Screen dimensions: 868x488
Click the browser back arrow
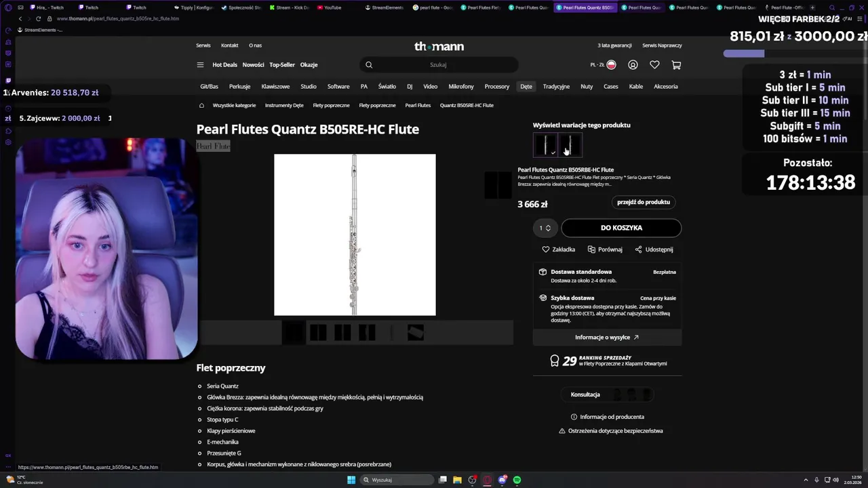[20, 19]
